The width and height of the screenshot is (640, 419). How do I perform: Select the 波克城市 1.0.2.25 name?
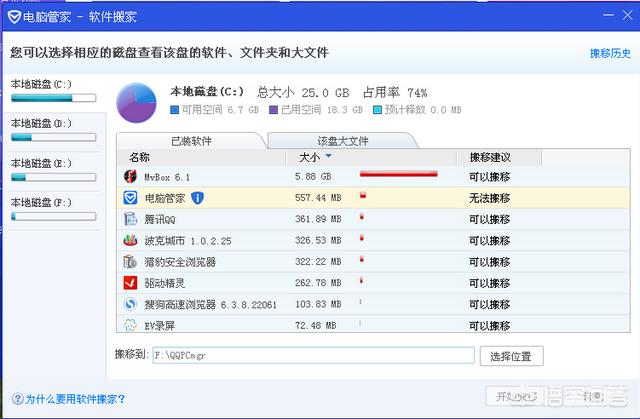click(x=188, y=241)
